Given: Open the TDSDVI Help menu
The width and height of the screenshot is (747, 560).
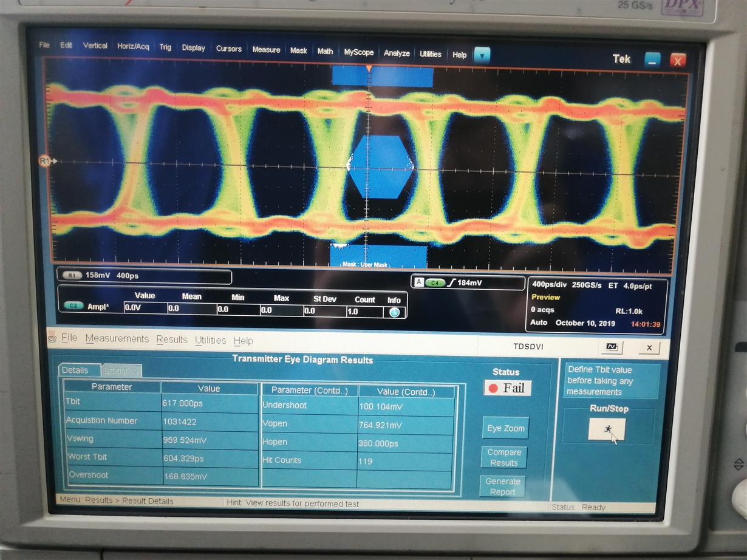Looking at the screenshot, I should [x=243, y=341].
